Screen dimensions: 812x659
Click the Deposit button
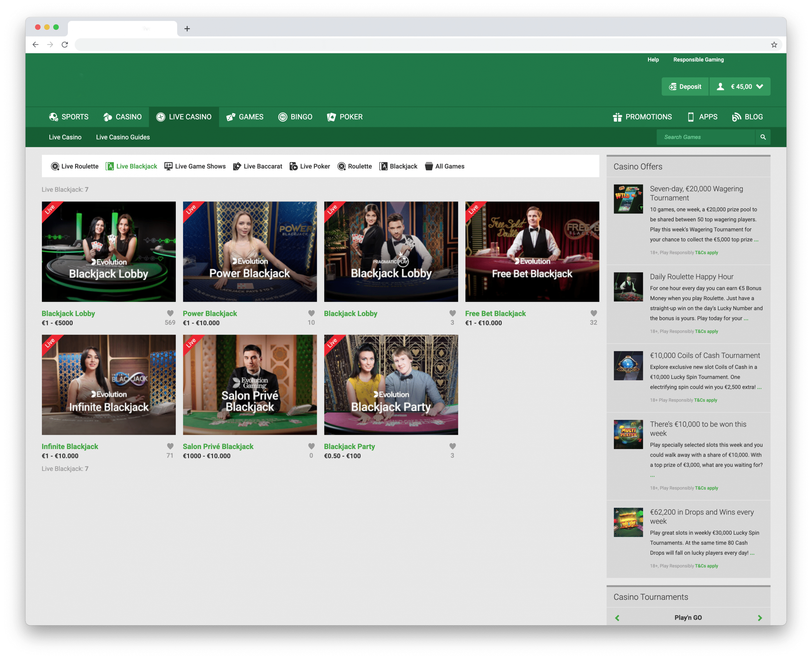point(685,87)
